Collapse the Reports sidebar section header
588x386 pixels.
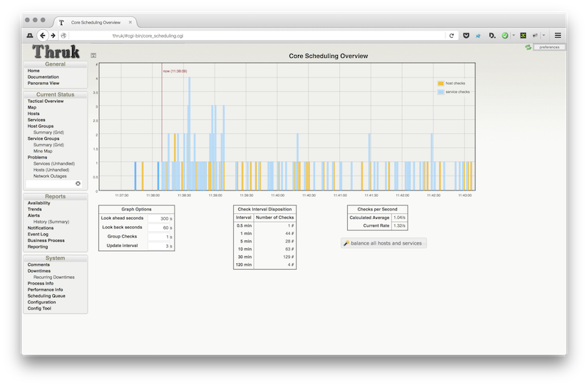point(55,196)
